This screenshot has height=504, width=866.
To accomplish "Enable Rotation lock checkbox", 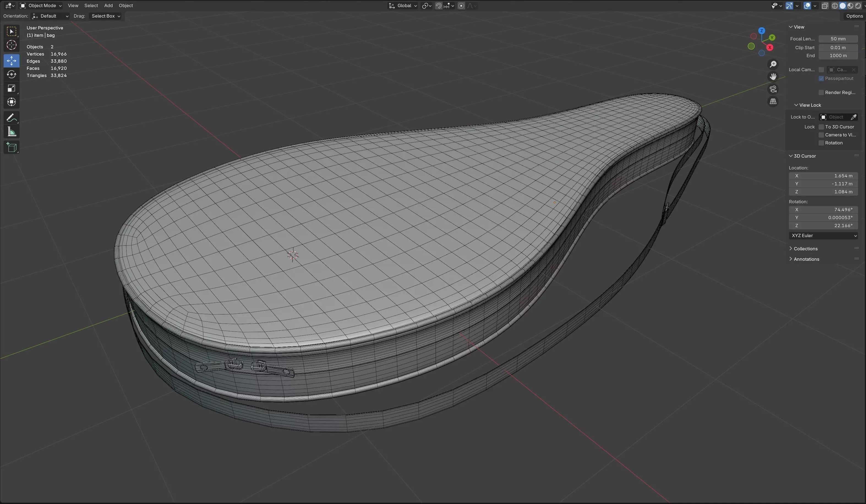I will point(821,143).
